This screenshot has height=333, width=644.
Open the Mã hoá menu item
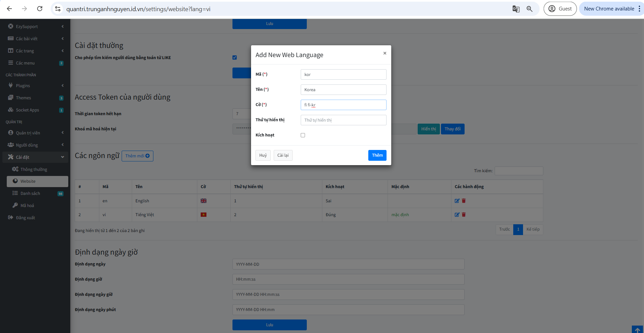click(38, 205)
